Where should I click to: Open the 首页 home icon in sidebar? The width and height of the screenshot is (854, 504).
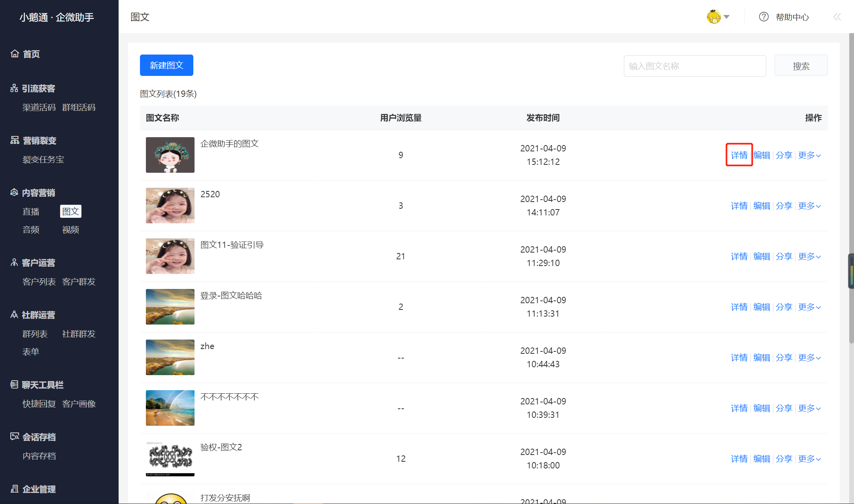[x=15, y=54]
